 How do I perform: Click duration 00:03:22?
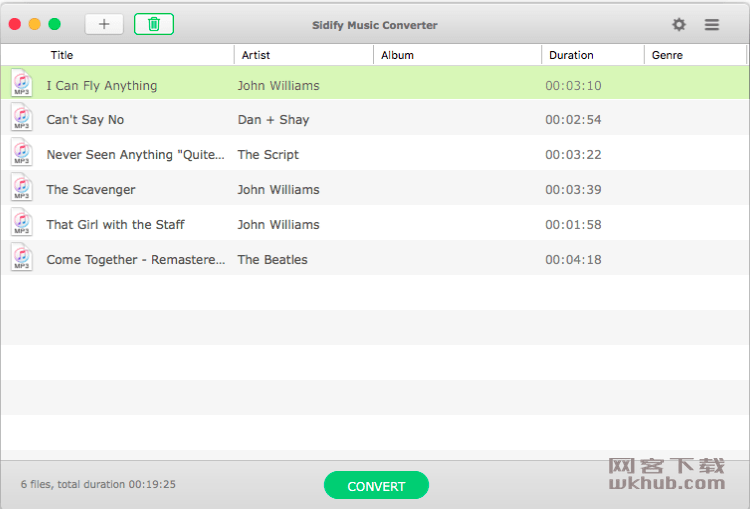(x=574, y=155)
